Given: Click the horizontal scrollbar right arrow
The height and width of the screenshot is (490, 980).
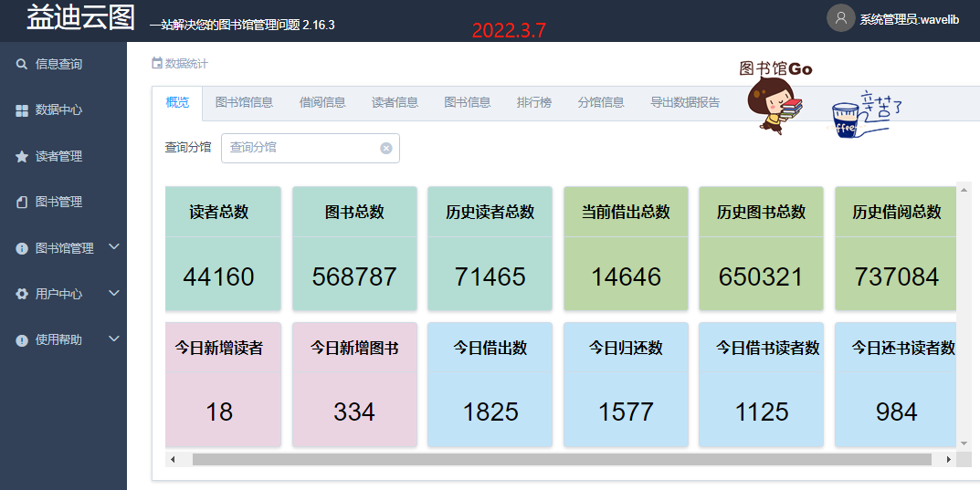Looking at the screenshot, I should click(948, 459).
